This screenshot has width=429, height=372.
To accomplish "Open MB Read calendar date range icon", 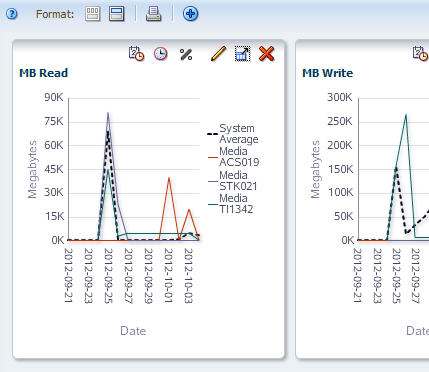I will (136, 54).
